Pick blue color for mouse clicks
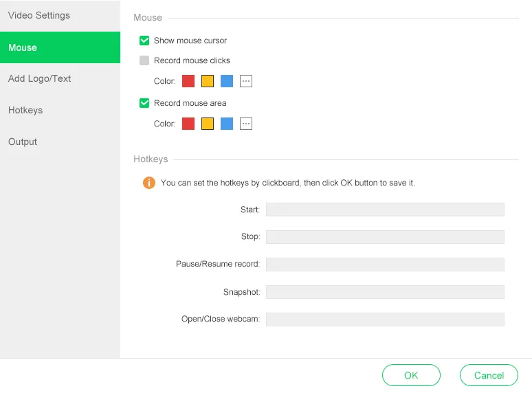The width and height of the screenshot is (532, 393). coord(227,81)
